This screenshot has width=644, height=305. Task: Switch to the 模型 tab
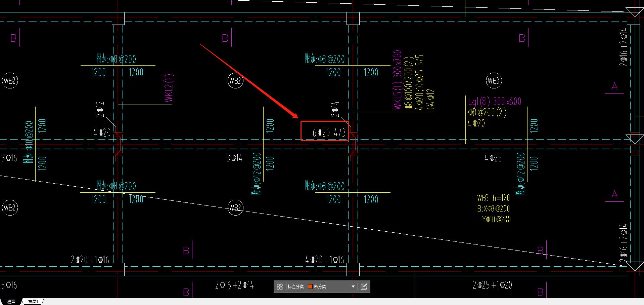click(x=11, y=302)
